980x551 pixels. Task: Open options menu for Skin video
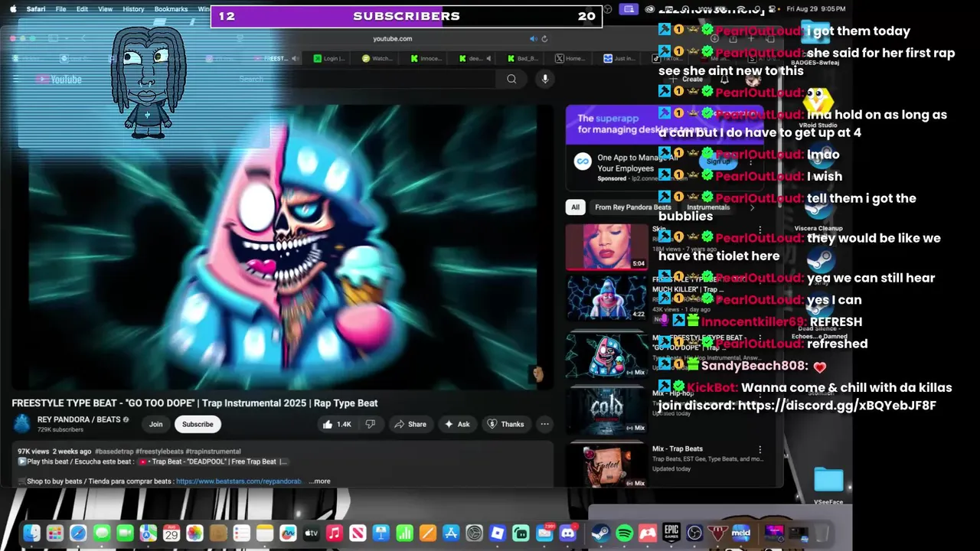click(759, 230)
